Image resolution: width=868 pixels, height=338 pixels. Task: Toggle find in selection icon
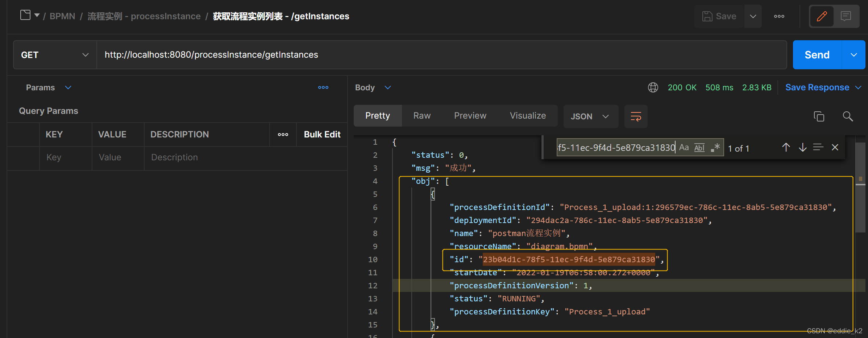tap(818, 147)
